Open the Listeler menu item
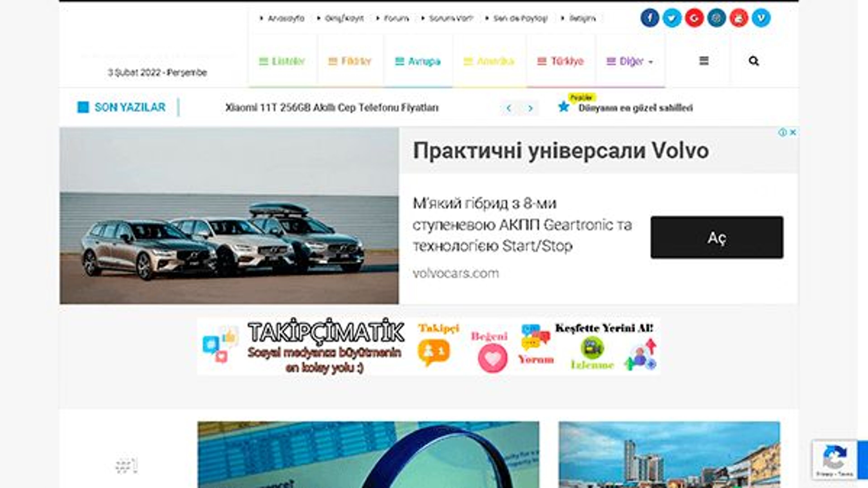Screen dimensions: 868x488 [x=282, y=61]
